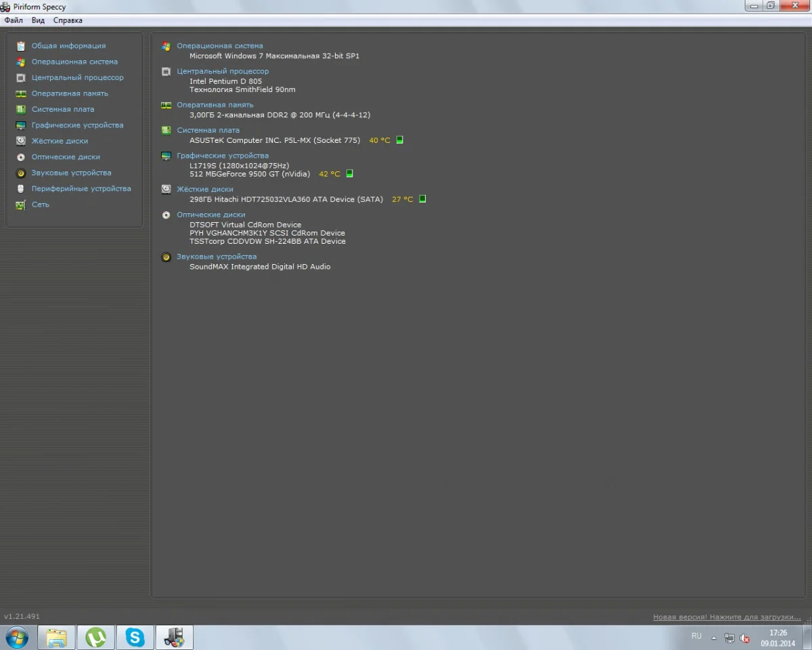Click the 512 МБGeForce 9500 GT text
The image size is (812, 650).
pos(250,174)
